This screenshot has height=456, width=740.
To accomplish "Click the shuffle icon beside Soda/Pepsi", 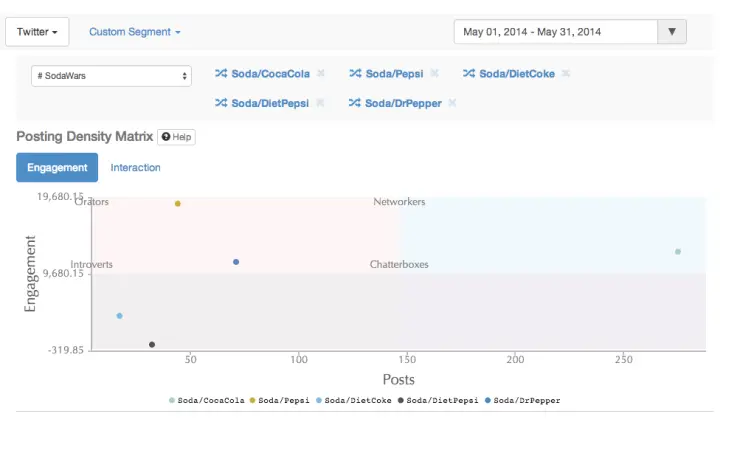I will (x=355, y=73).
